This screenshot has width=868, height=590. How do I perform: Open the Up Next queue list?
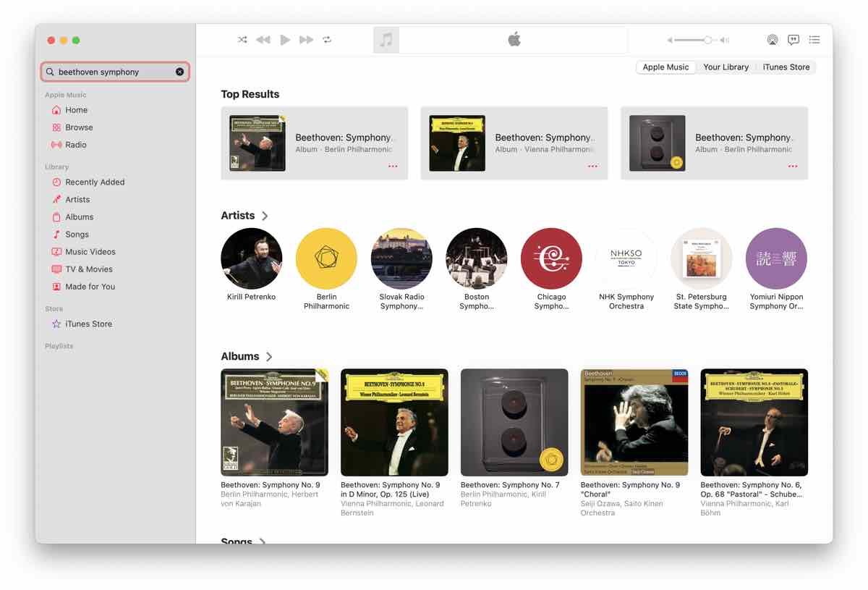click(814, 40)
